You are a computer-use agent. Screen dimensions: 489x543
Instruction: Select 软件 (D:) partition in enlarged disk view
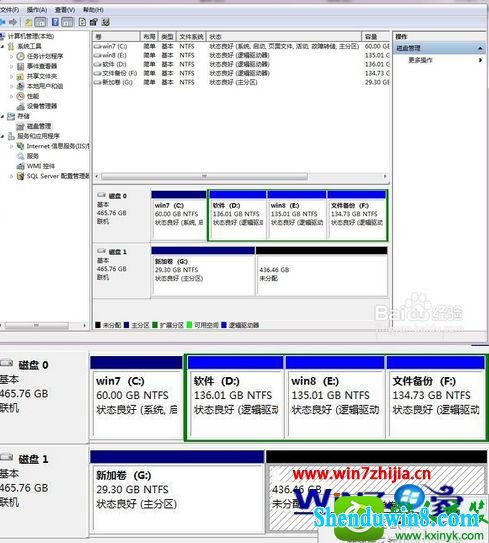click(x=235, y=398)
